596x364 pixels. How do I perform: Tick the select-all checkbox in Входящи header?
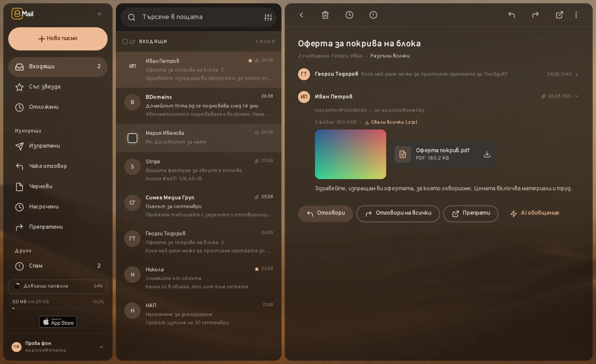(125, 42)
